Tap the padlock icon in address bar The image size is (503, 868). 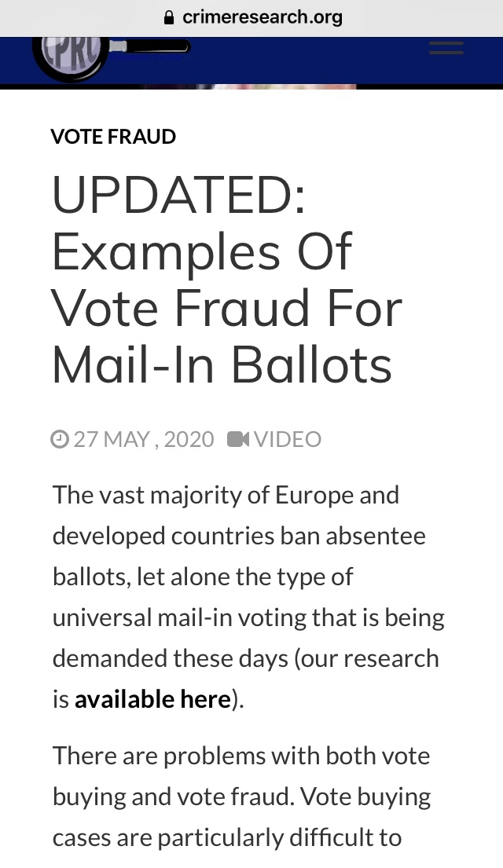pyautogui.click(x=170, y=18)
